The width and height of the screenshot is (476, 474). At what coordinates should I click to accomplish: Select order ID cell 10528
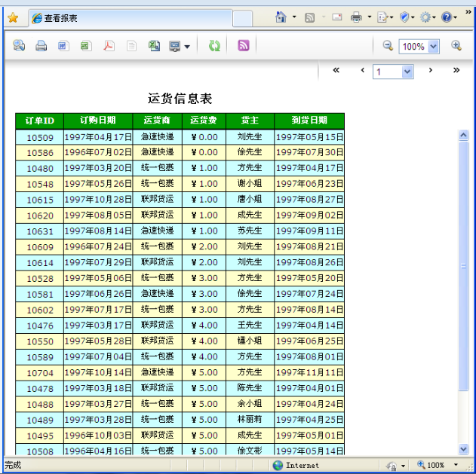pyautogui.click(x=39, y=278)
